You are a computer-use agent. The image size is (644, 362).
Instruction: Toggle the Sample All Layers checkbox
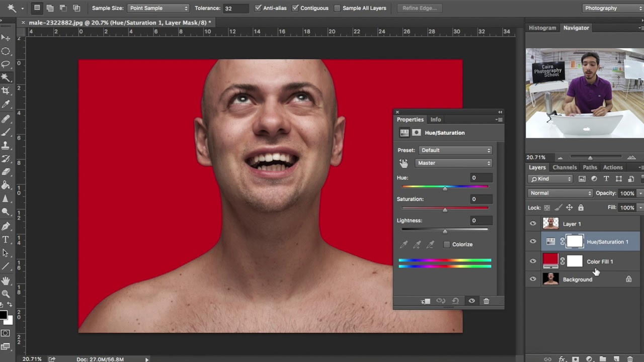point(338,8)
